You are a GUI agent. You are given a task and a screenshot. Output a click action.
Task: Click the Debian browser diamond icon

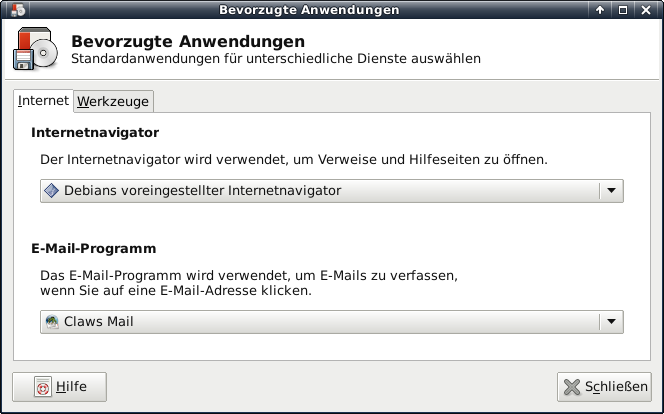pyautogui.click(x=52, y=191)
